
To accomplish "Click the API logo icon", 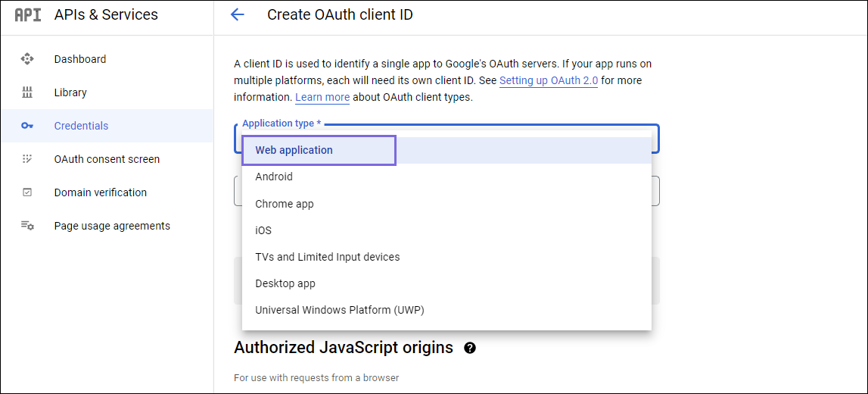I will 28,15.
